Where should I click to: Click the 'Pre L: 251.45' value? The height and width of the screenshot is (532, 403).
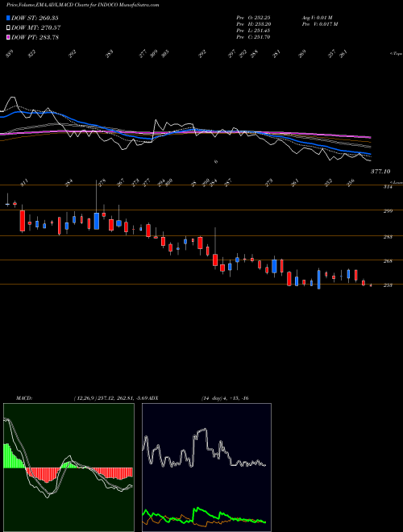pyautogui.click(x=253, y=30)
